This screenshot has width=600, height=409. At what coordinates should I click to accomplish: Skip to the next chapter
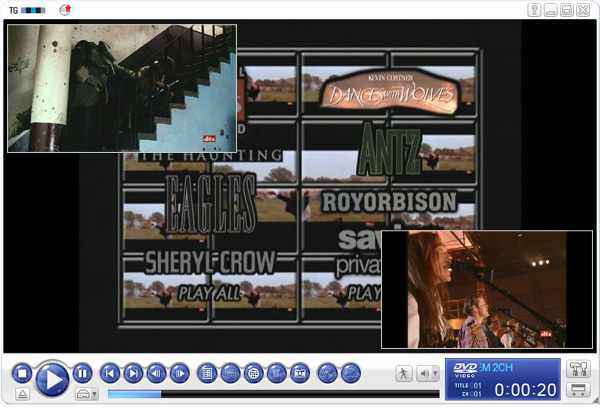point(133,373)
